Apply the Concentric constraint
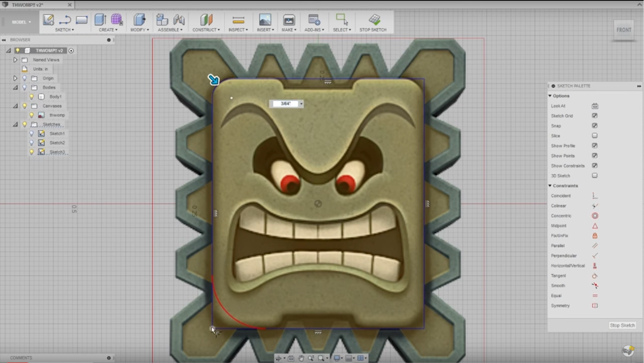 [x=595, y=216]
